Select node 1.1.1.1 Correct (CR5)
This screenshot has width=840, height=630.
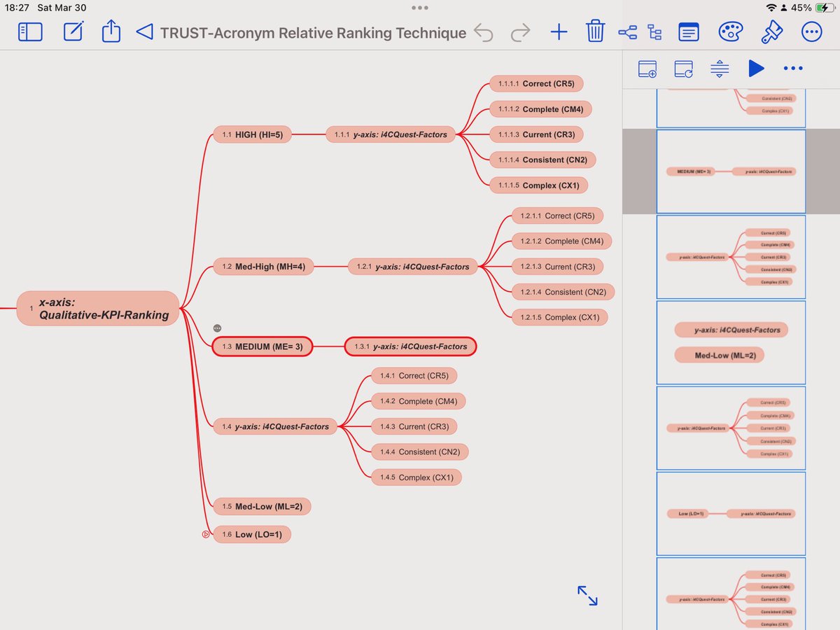[x=536, y=84]
